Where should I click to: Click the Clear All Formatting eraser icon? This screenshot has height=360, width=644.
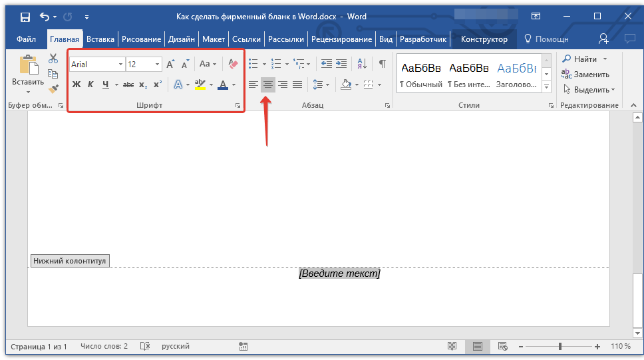click(233, 64)
